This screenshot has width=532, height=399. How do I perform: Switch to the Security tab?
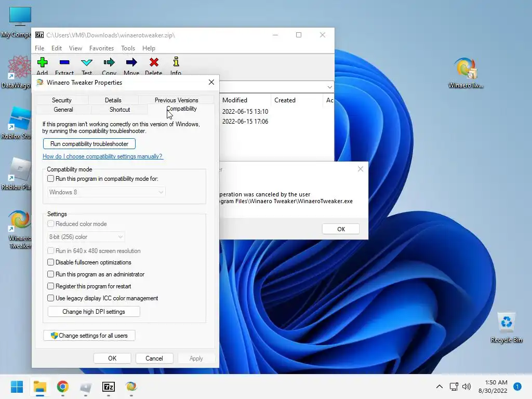click(x=62, y=100)
